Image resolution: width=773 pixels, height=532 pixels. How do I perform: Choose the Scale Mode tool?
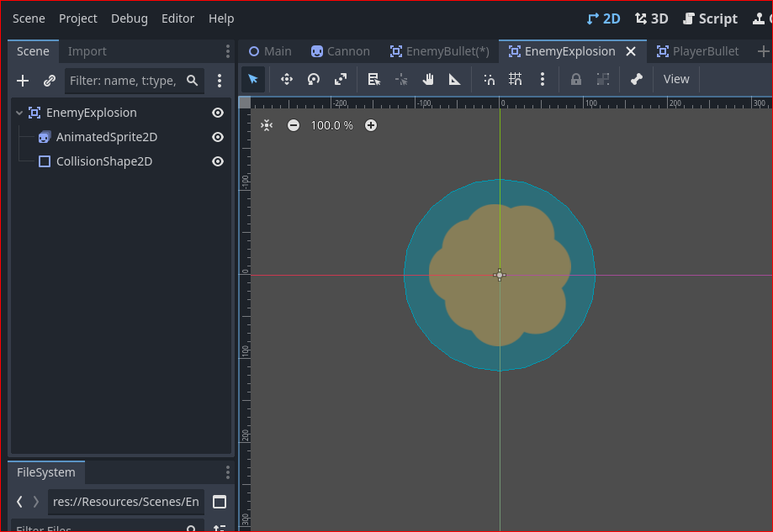341,79
